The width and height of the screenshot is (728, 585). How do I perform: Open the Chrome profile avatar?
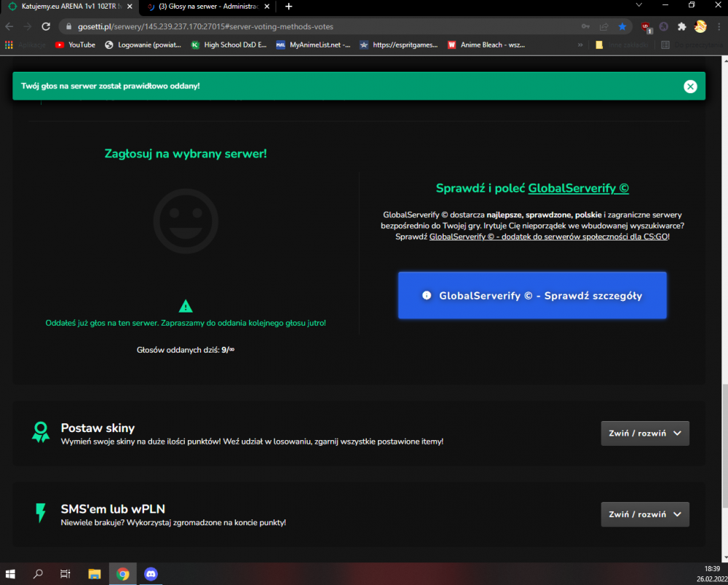pyautogui.click(x=700, y=26)
